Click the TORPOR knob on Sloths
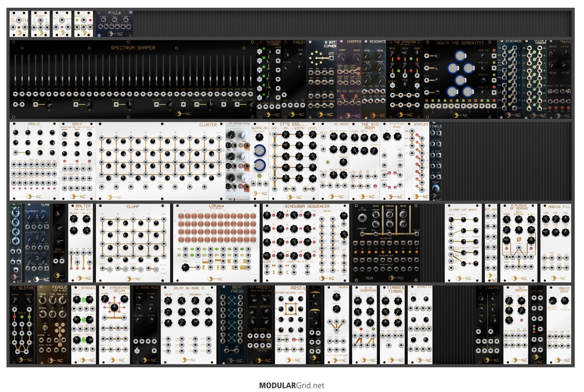584x392 pixels. point(28,300)
